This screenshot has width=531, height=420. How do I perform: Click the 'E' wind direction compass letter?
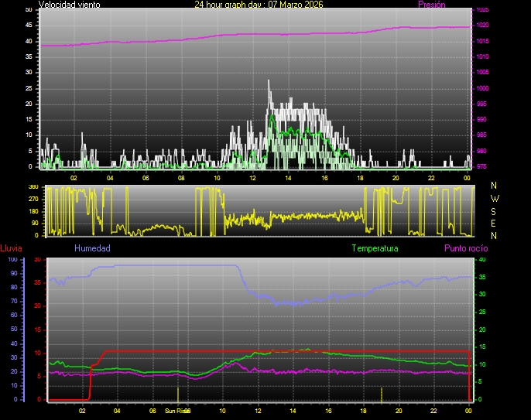tap(495, 223)
